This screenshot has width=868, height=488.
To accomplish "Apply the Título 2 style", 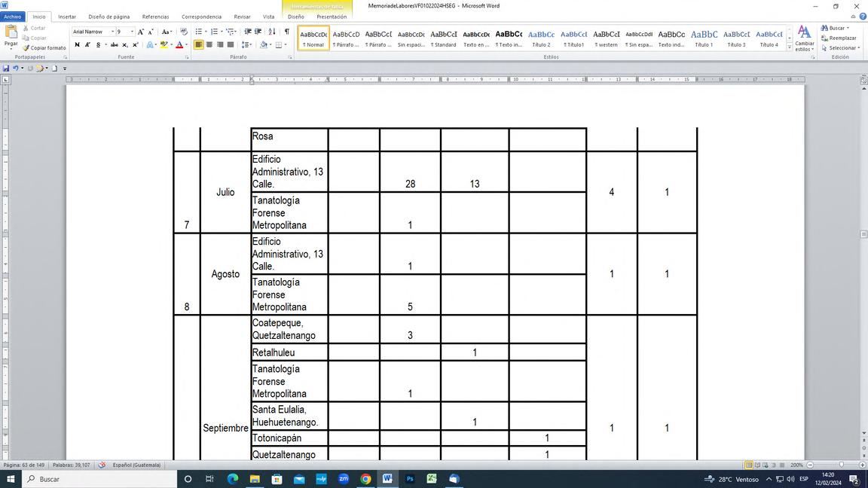I will coord(542,38).
